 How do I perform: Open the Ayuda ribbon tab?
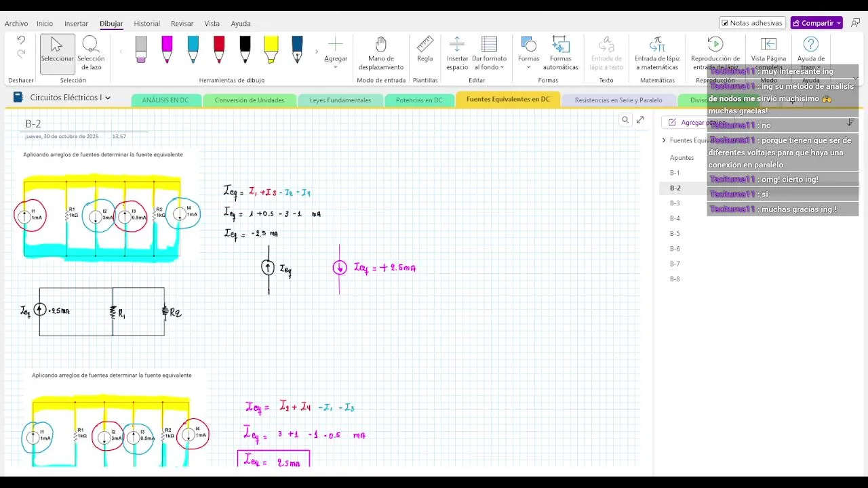[241, 23]
